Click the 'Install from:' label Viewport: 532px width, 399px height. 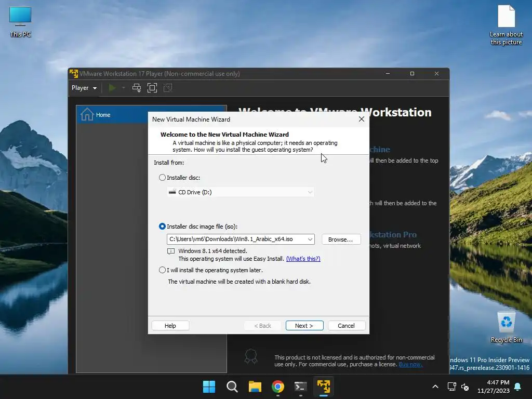pos(169,163)
